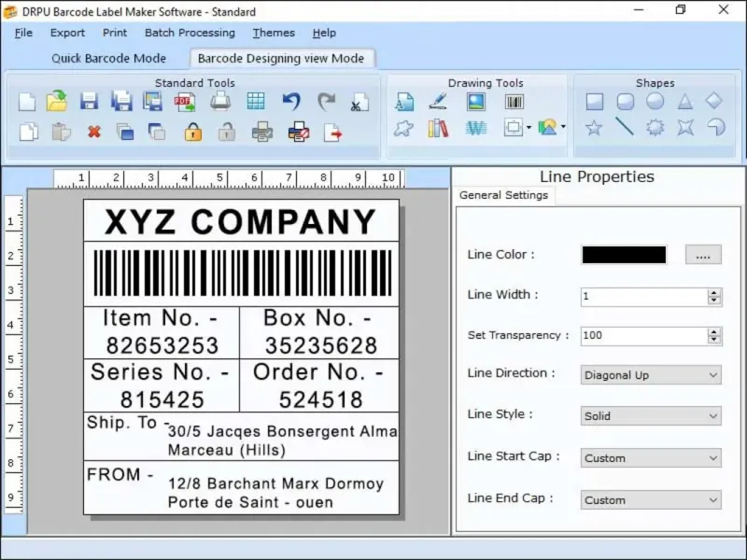747x560 pixels.
Task: Bring to front with layered squares icon
Action: coord(125,132)
